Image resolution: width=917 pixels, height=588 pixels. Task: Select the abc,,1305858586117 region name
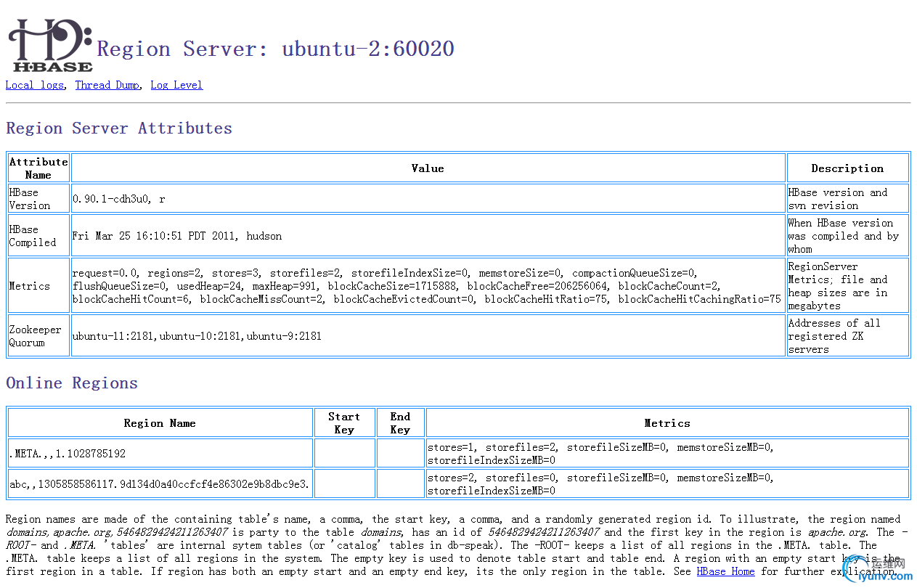click(160, 484)
